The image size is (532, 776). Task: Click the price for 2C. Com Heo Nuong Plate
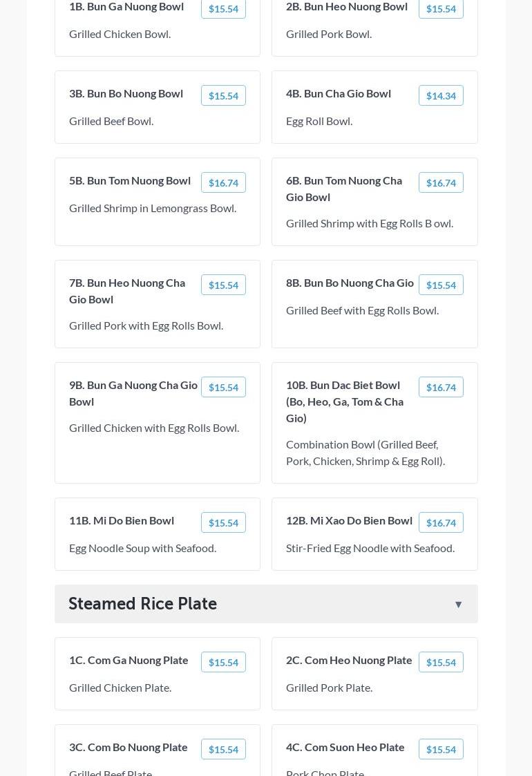(x=441, y=662)
